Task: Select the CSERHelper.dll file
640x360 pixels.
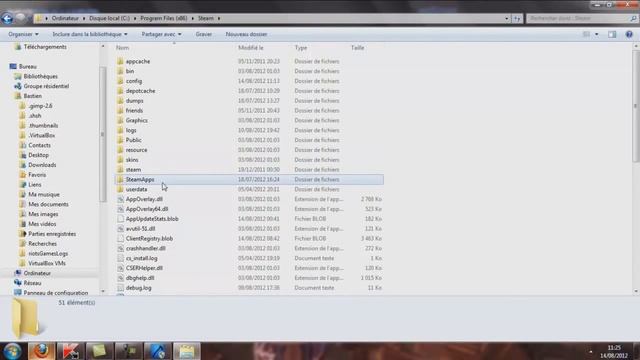Action: tap(144, 268)
